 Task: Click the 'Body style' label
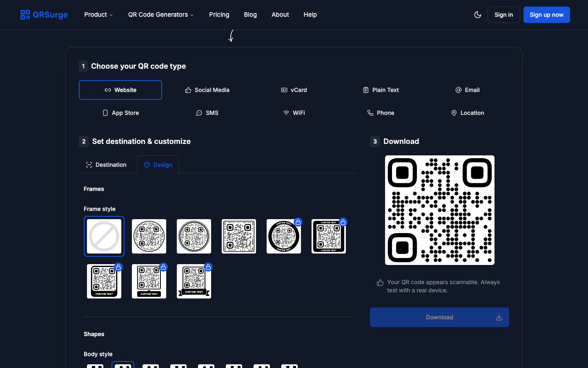pyautogui.click(x=98, y=354)
